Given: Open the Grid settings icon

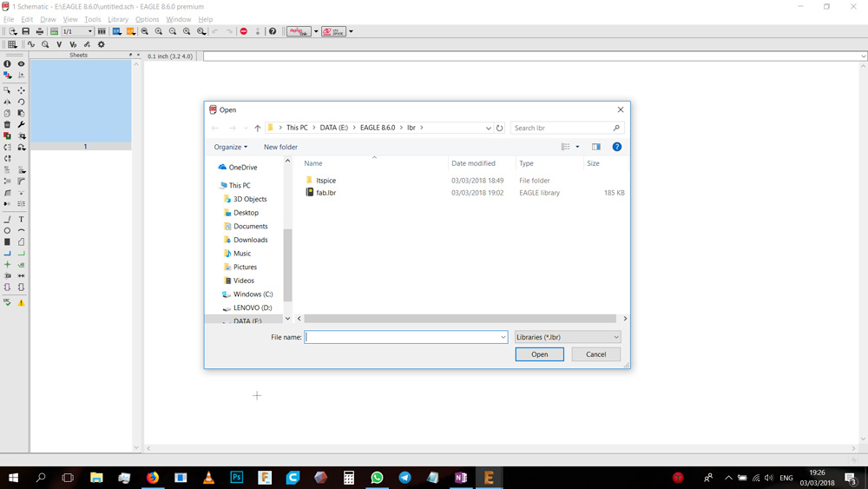Looking at the screenshot, I should (x=11, y=44).
